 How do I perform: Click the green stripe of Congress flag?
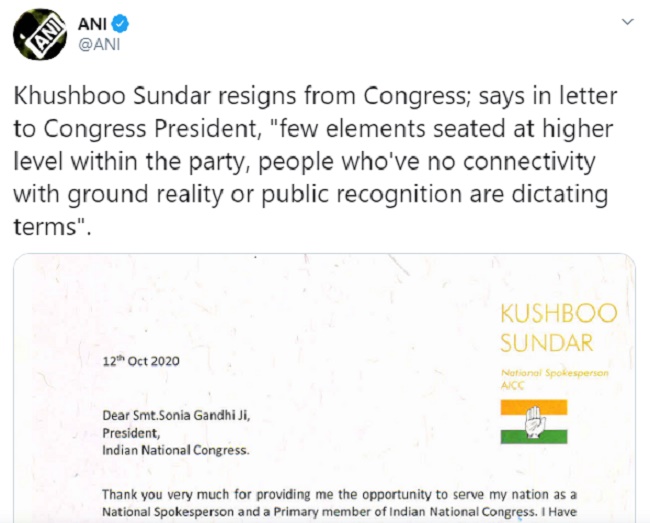(534, 436)
